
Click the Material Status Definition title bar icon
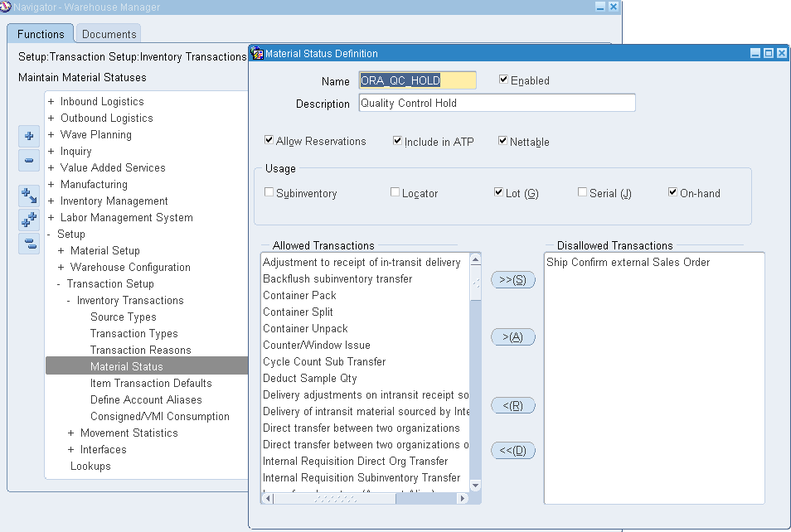pyautogui.click(x=257, y=53)
